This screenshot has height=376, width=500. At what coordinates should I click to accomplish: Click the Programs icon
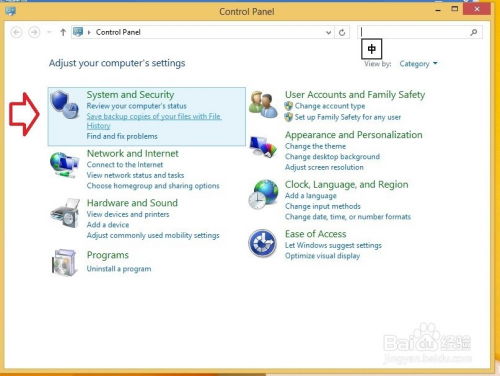[64, 263]
